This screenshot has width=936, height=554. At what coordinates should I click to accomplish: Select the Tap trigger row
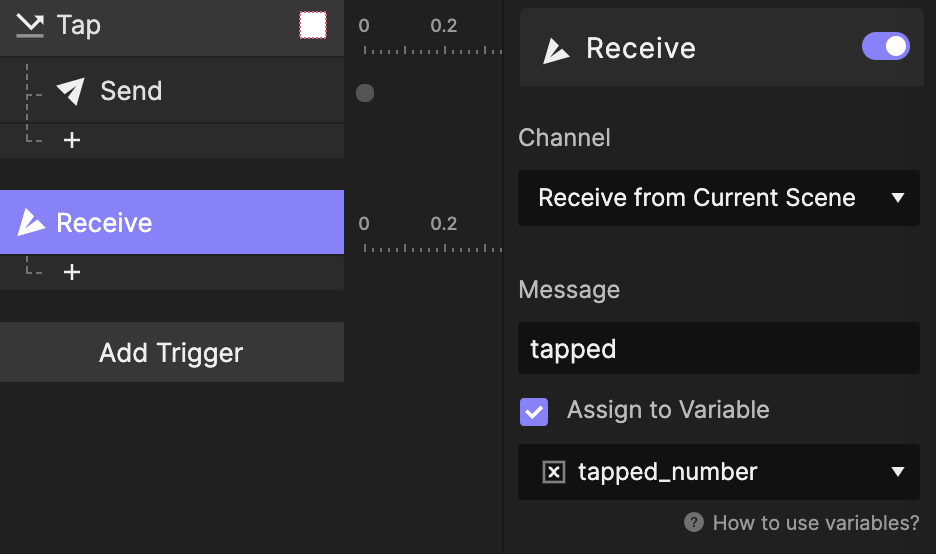click(x=172, y=28)
